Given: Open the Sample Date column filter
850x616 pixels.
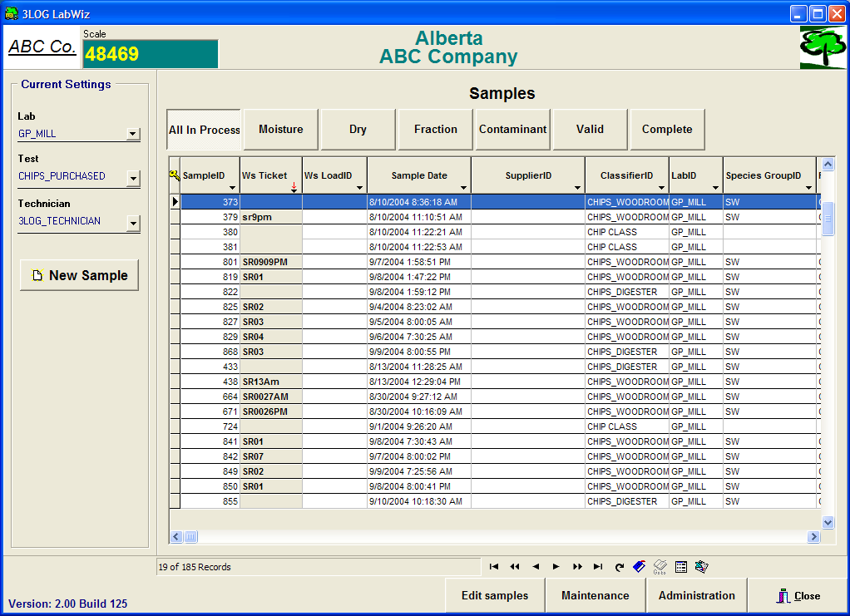Looking at the screenshot, I should tap(462, 189).
